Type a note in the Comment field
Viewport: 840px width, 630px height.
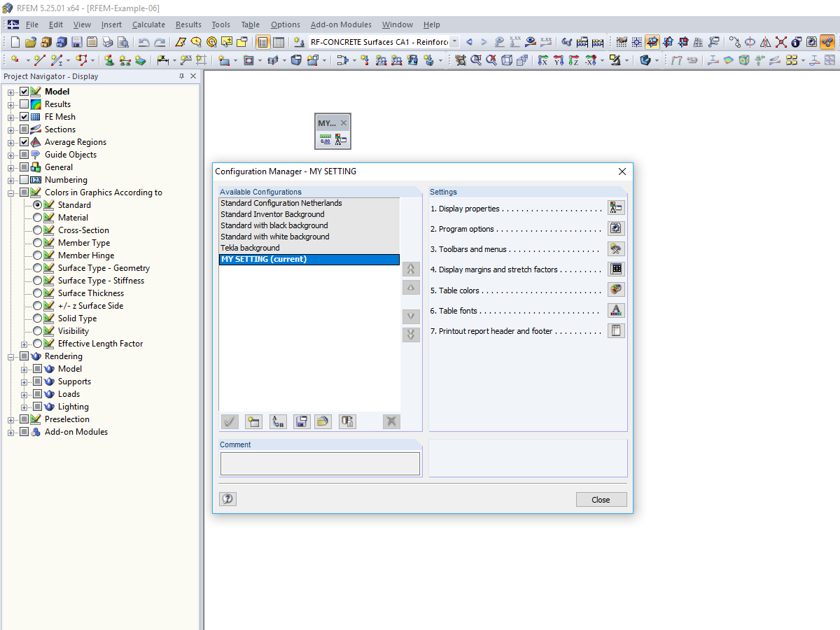click(320, 463)
